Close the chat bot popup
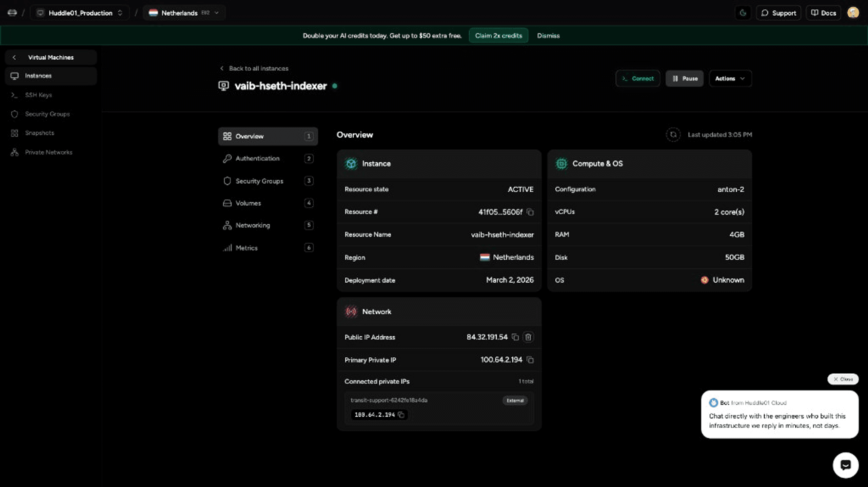This screenshot has width=868, height=487. [843, 379]
